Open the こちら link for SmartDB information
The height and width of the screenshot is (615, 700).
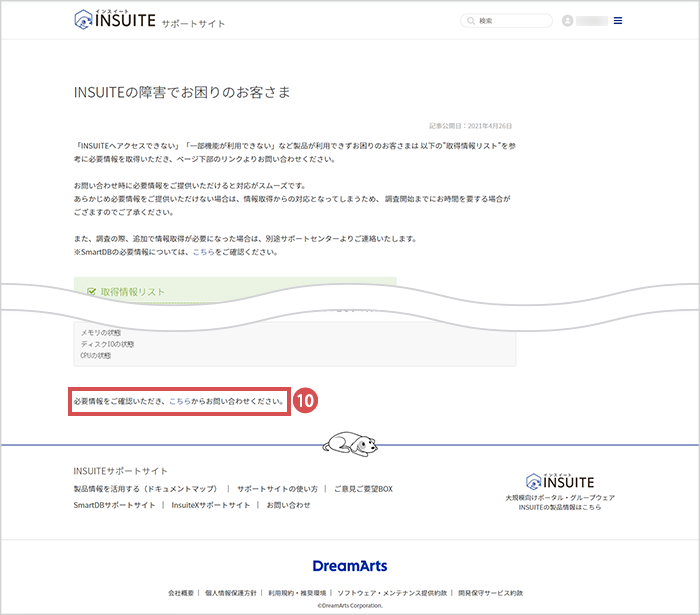point(204,252)
